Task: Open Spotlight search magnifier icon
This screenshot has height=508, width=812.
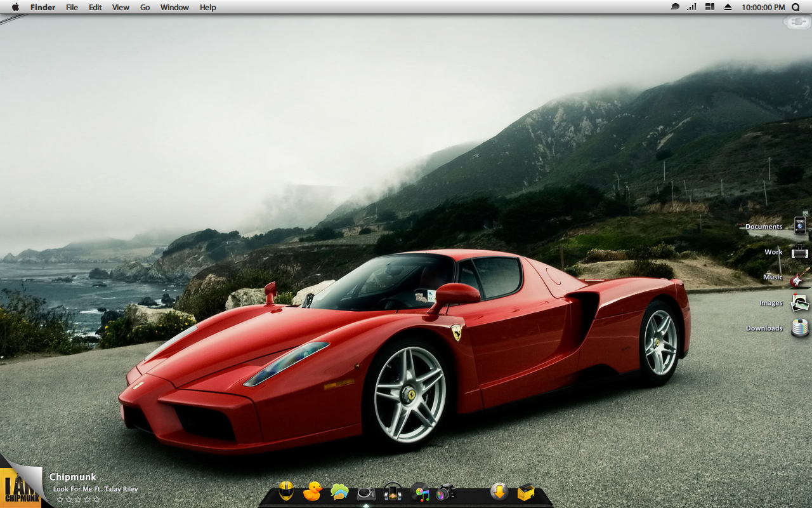Action: coord(796,8)
